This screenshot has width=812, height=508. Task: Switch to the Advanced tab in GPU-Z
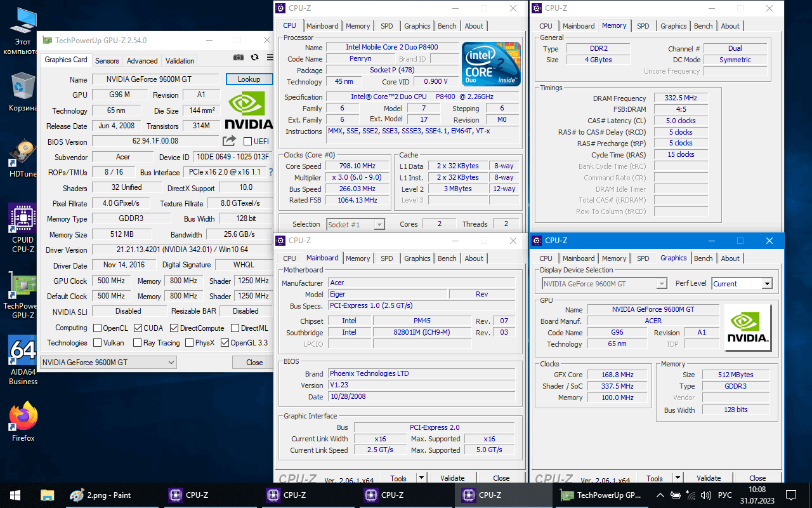(142, 61)
